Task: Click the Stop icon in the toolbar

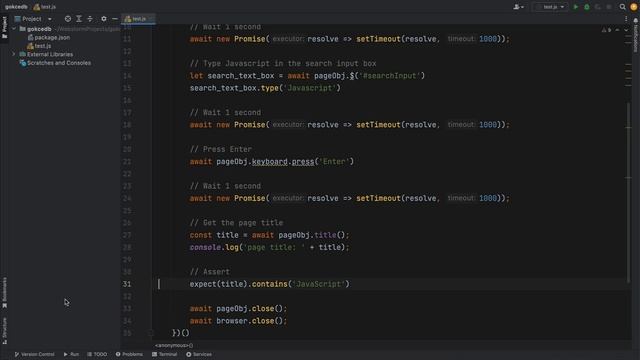Action: tap(609, 7)
